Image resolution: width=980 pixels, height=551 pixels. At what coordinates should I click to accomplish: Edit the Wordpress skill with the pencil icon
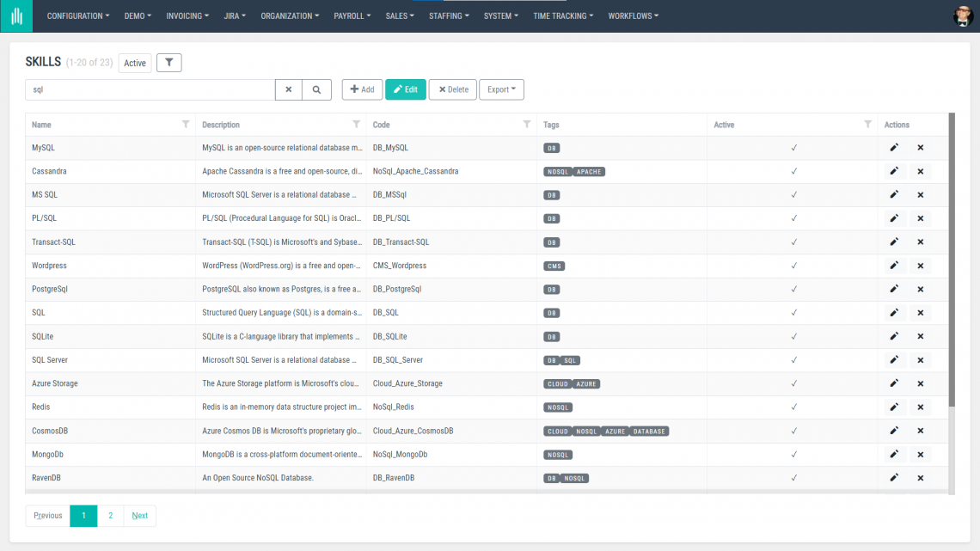[893, 266]
